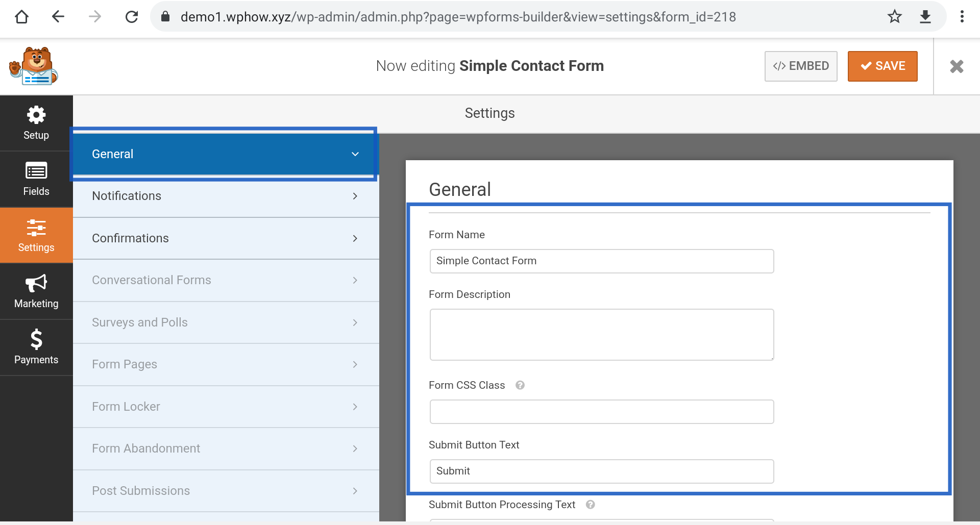Expand Form Abandonment chevron
Screen dimensions: 980x525
[355, 448]
